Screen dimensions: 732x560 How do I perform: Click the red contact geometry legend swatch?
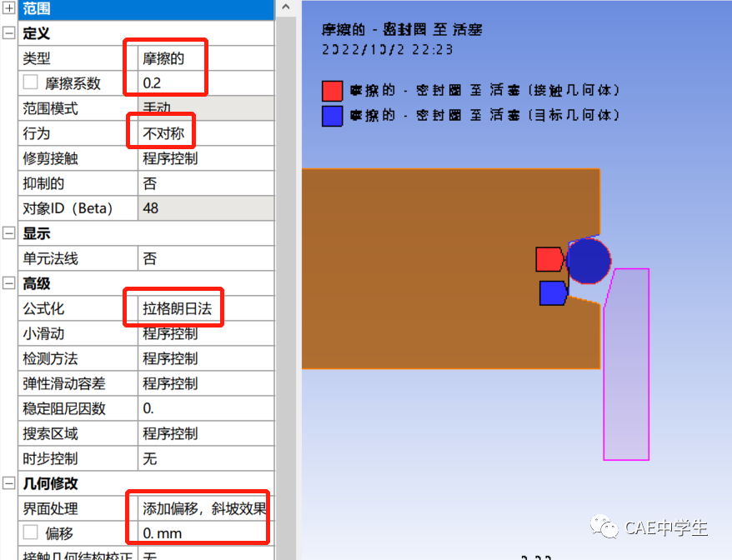point(332,90)
